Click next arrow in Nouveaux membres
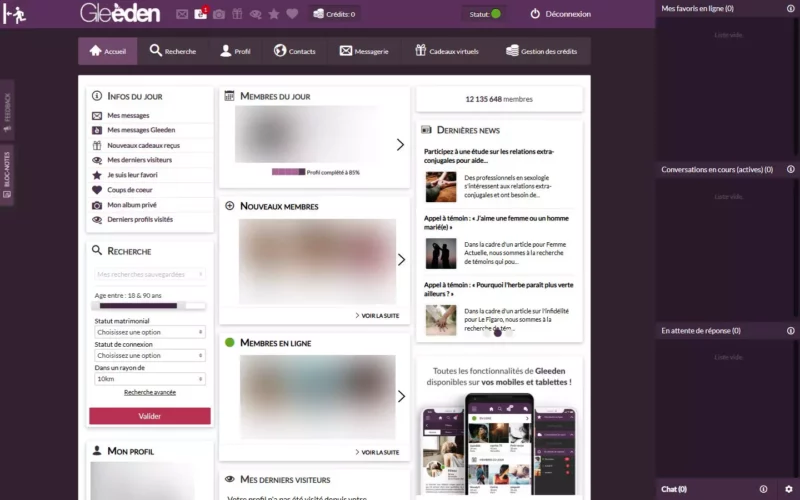 [402, 260]
